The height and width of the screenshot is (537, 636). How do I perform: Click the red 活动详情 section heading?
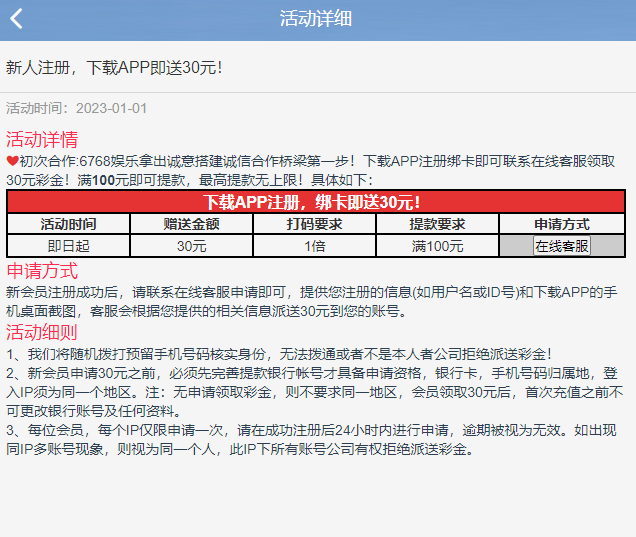[42, 139]
